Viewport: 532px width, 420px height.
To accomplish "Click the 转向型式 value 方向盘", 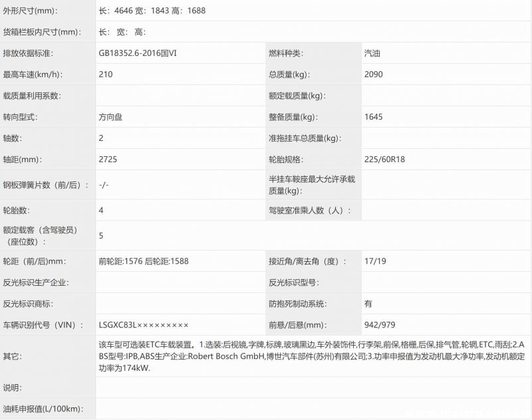I will click(x=110, y=117).
